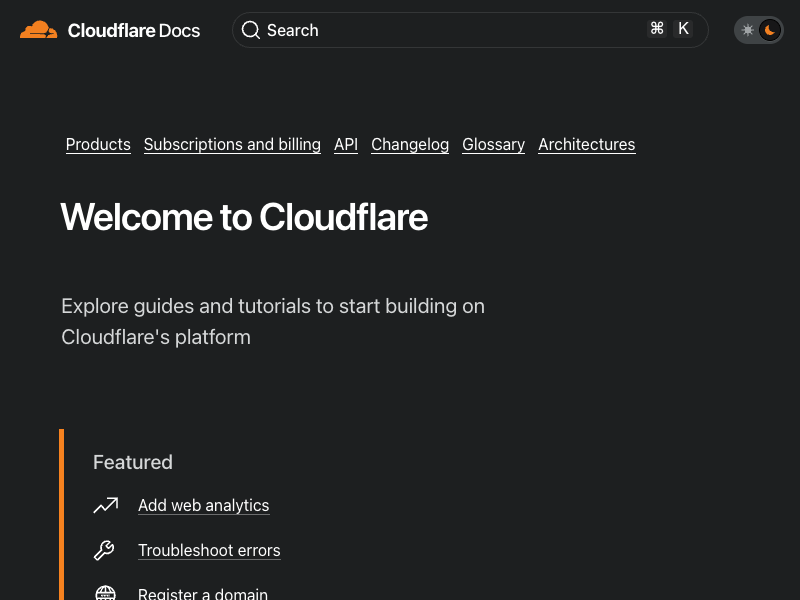
Task: Click the analytics trend arrow icon
Action: click(106, 505)
